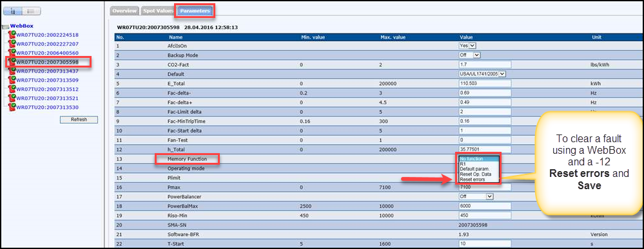Click the CO2-Fact value field 1.7
Viewport: 644px width, 249px height.
coord(485,64)
